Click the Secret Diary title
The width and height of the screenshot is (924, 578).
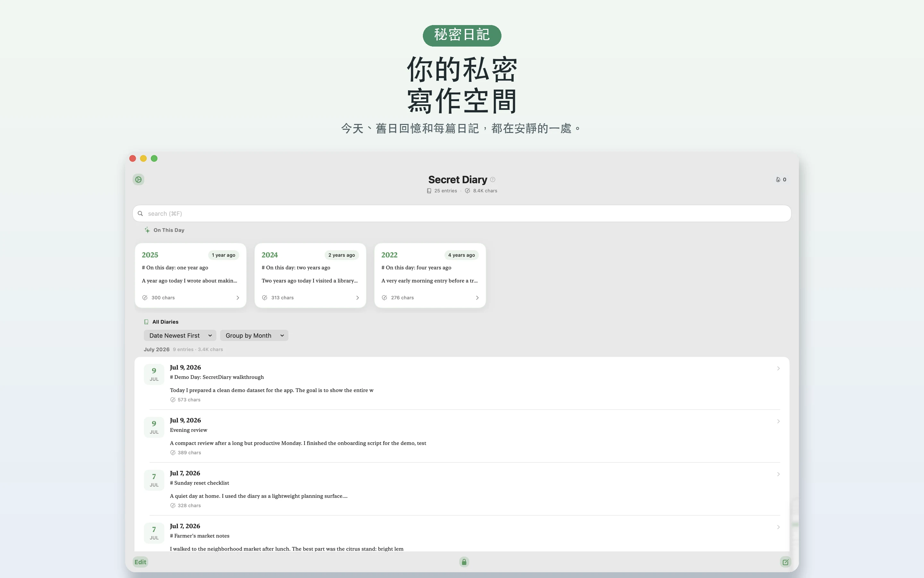coord(458,179)
